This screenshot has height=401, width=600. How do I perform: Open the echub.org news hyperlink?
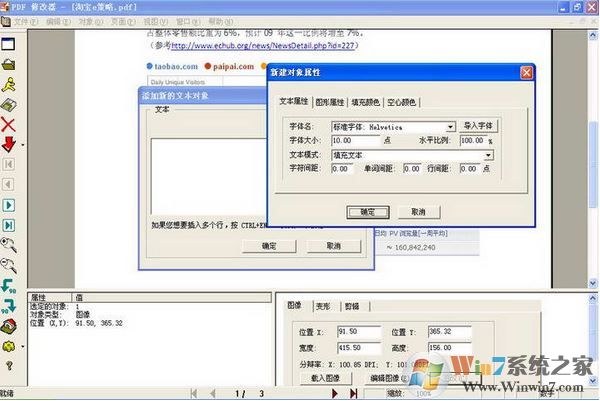click(262, 46)
